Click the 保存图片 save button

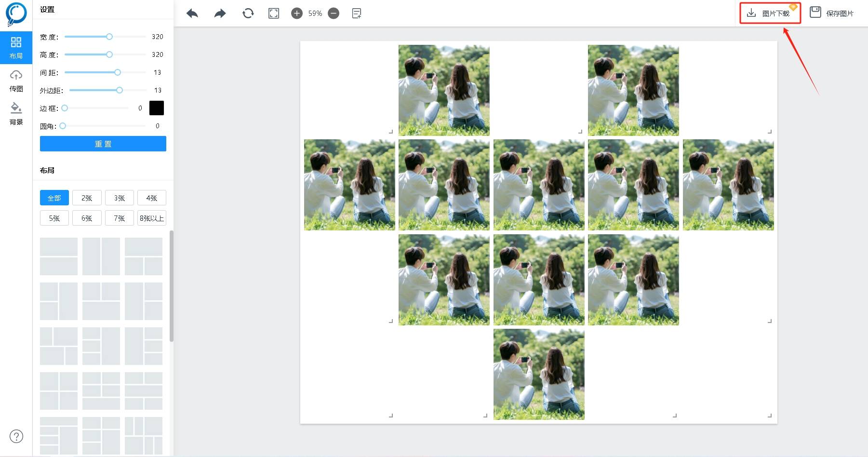pos(832,13)
